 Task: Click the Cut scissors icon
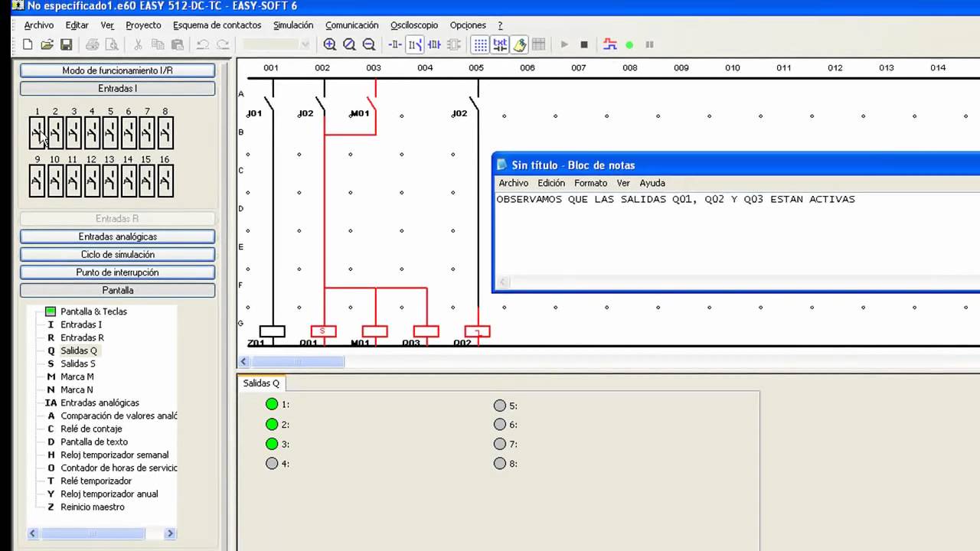(139, 44)
